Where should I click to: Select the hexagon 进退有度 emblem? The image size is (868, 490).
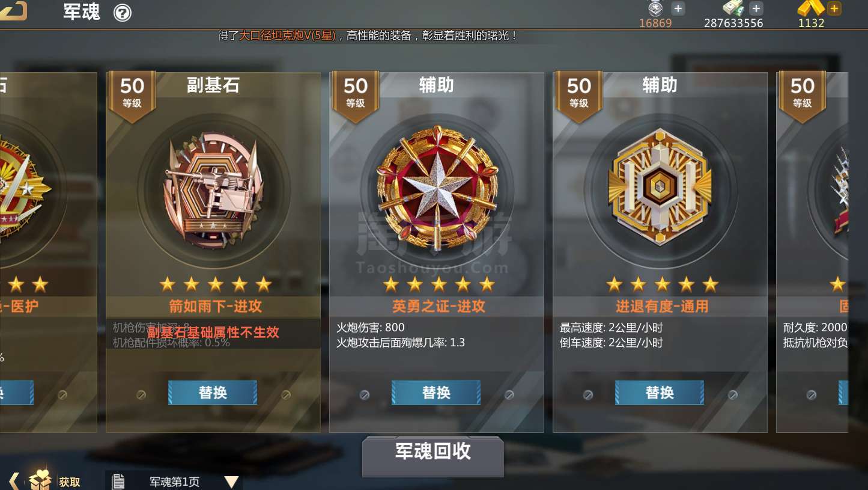point(660,187)
